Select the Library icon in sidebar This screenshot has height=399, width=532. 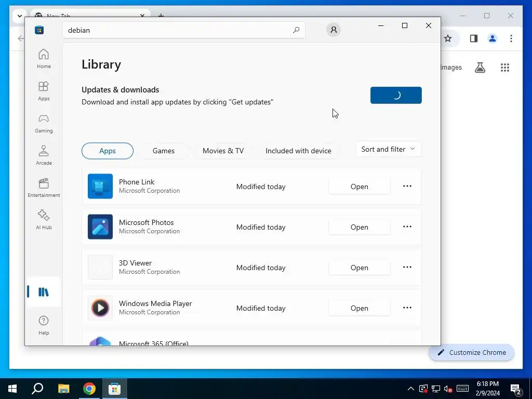click(44, 292)
